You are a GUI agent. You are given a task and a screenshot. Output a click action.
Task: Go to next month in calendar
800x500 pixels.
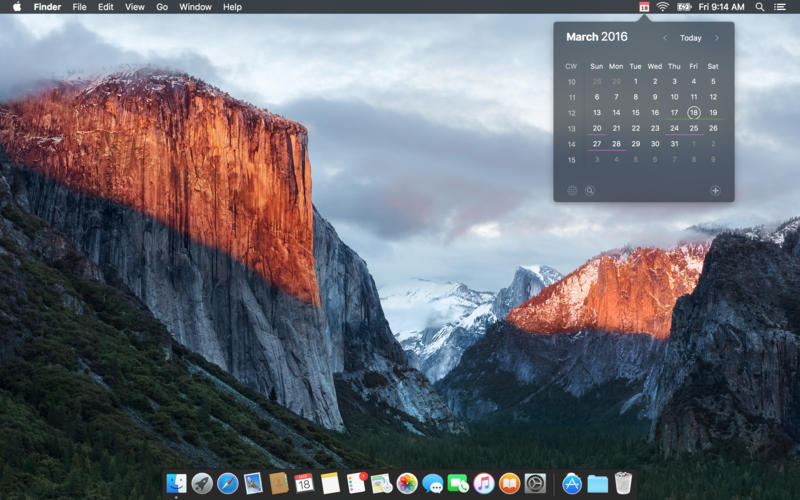pyautogui.click(x=716, y=38)
